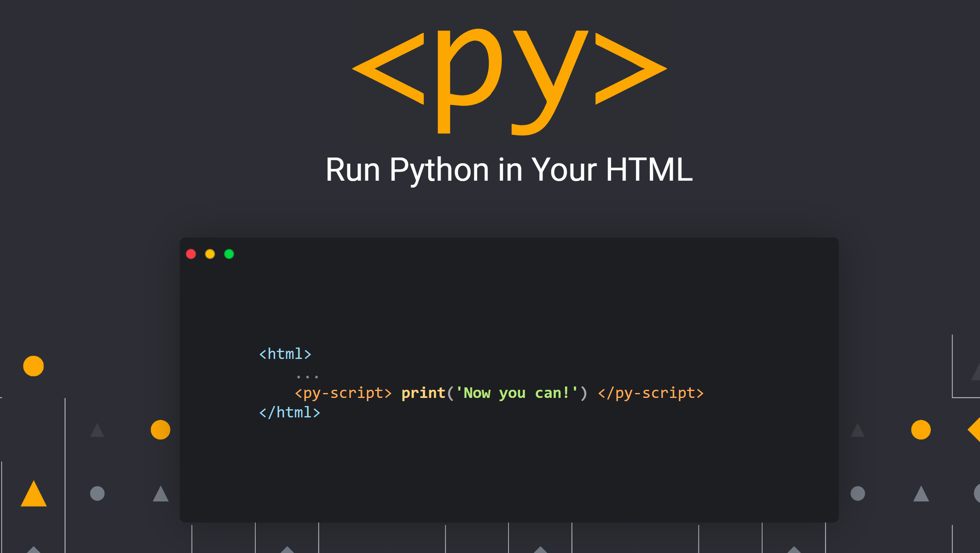Screen dimensions: 980x553
Task: Click the 'Run Python in Your HTML' headline
Action: tap(509, 170)
